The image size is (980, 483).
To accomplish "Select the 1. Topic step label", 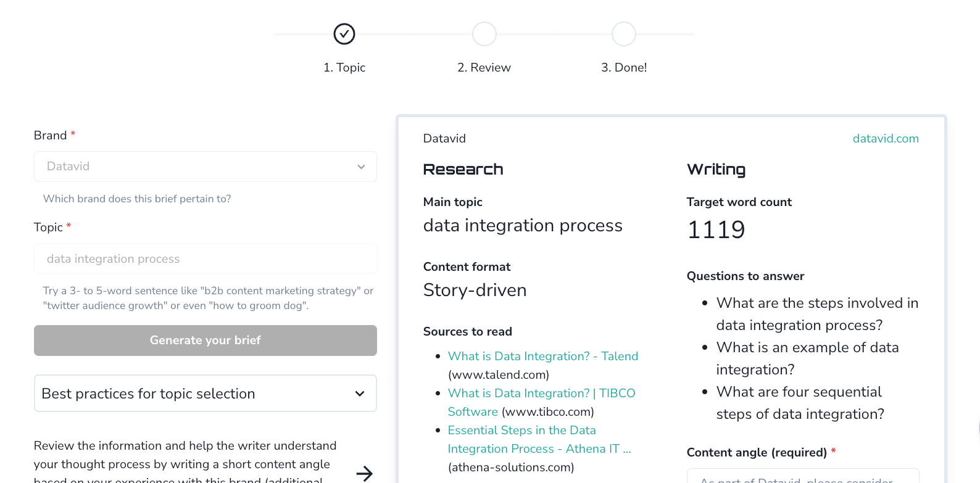I will (344, 67).
